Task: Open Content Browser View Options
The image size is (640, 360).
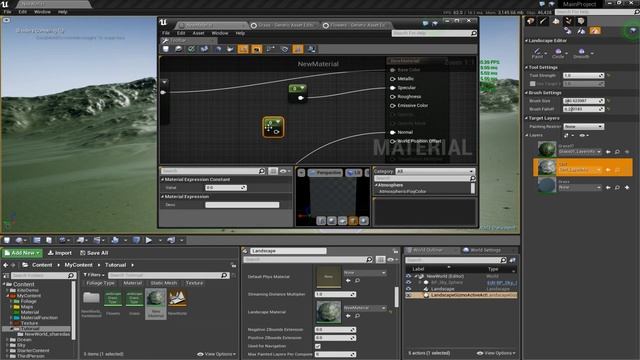Action: (216, 354)
